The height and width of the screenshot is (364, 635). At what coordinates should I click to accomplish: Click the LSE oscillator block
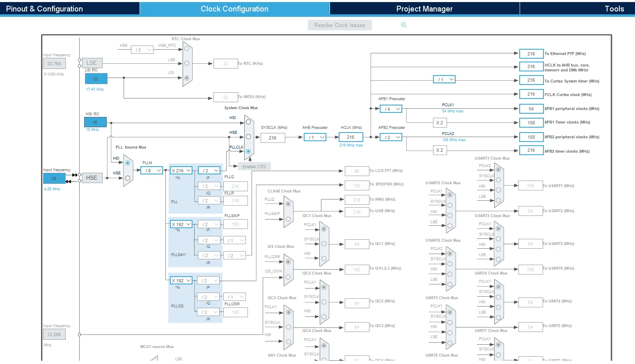click(92, 63)
